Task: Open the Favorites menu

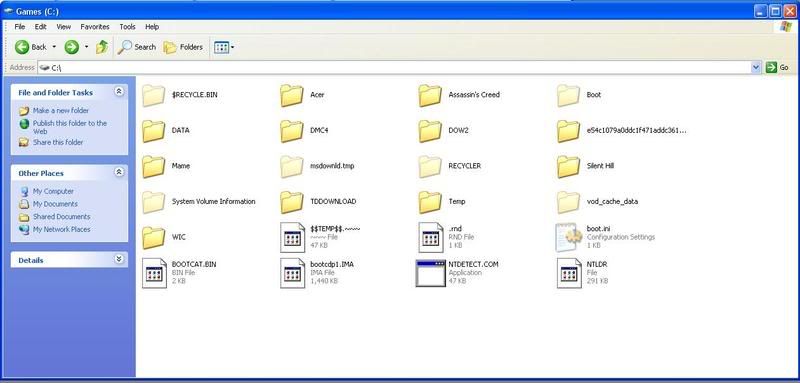Action: 95,27
